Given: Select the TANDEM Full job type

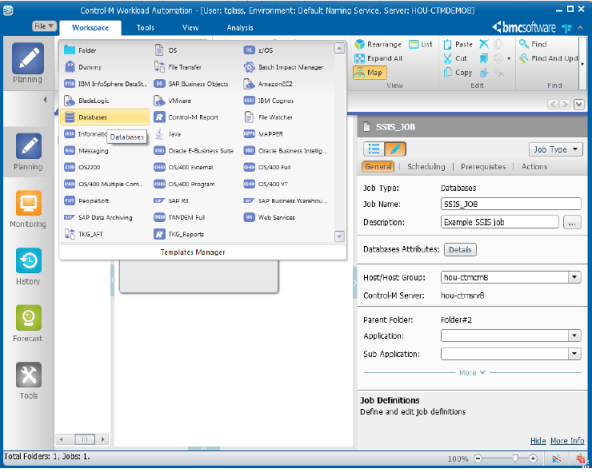Looking at the screenshot, I should point(179,217).
